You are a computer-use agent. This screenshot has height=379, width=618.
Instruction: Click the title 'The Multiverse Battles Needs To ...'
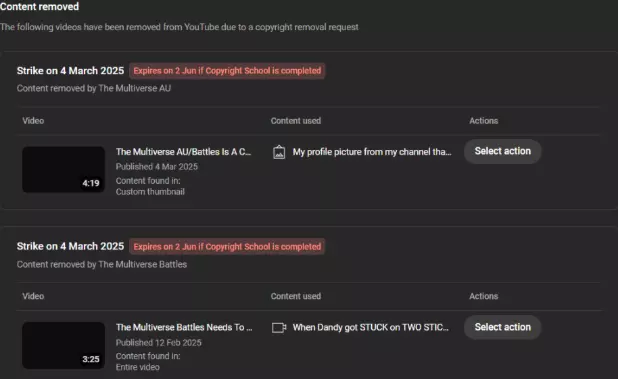(x=184, y=327)
